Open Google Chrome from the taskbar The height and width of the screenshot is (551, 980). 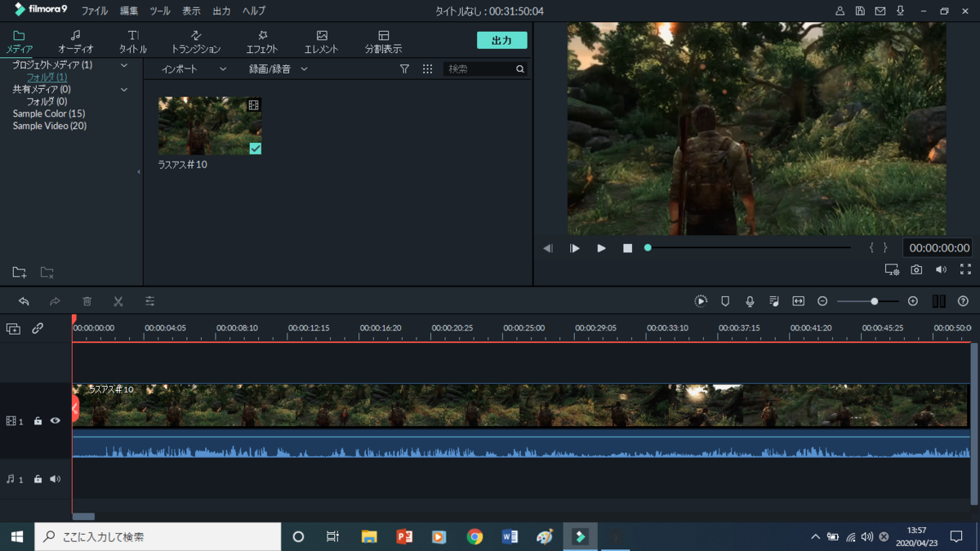coord(474,537)
